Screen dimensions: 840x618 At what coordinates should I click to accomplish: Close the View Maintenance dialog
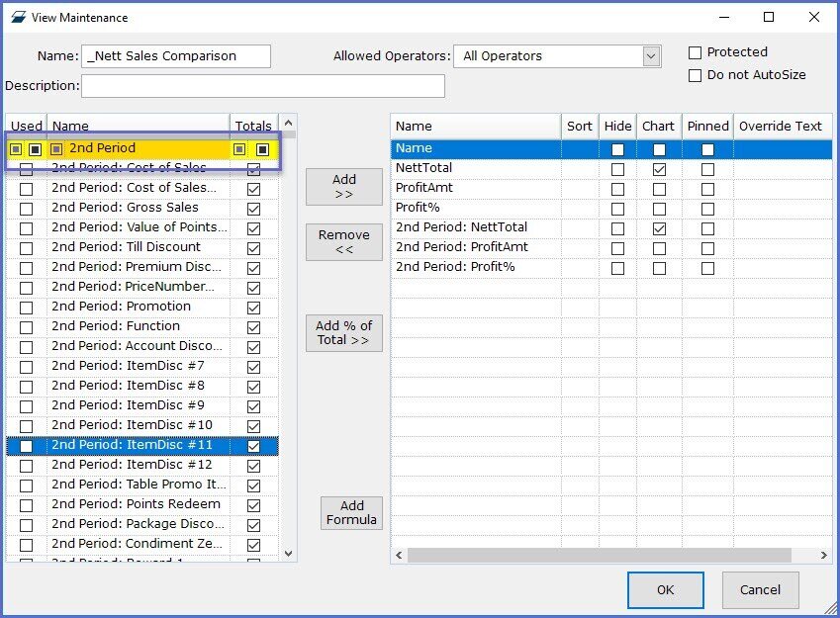(x=813, y=17)
